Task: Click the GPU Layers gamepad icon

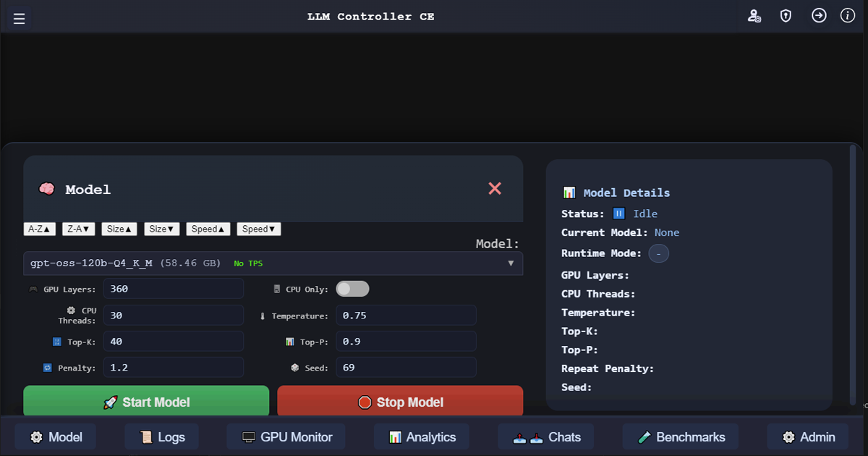Action: pos(33,289)
